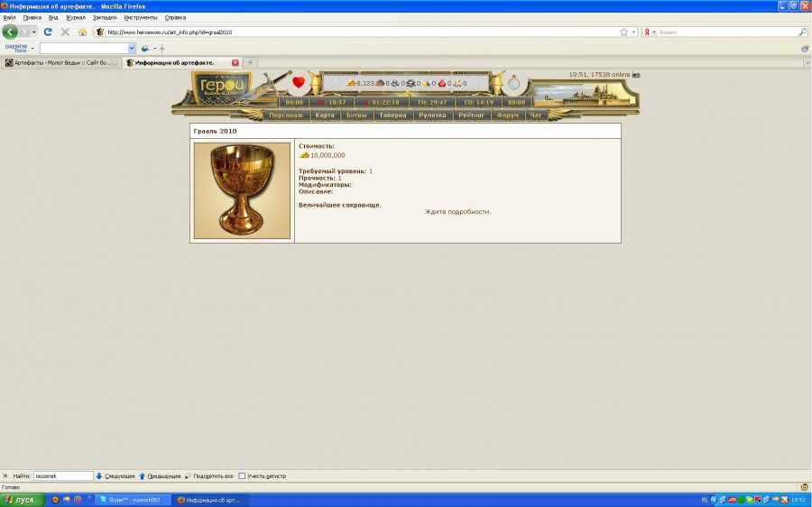812x507 pixels.
Task: Open the address bar history dropdown
Action: pos(634,32)
